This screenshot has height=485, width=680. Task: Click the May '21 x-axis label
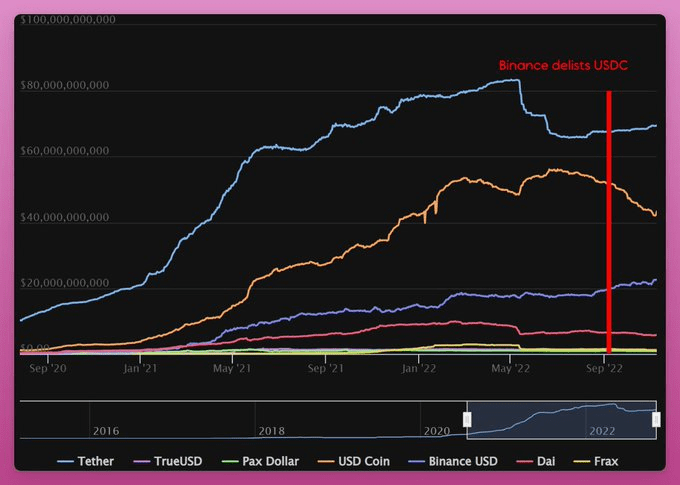click(230, 368)
